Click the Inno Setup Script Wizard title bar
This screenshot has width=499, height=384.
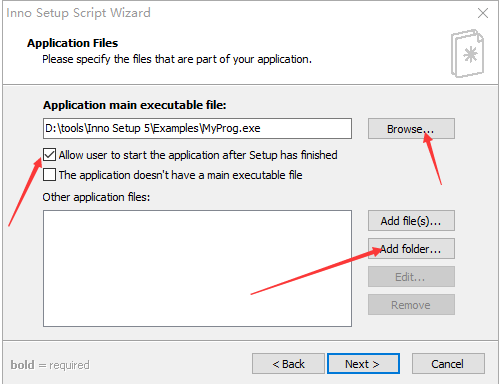coord(233,13)
